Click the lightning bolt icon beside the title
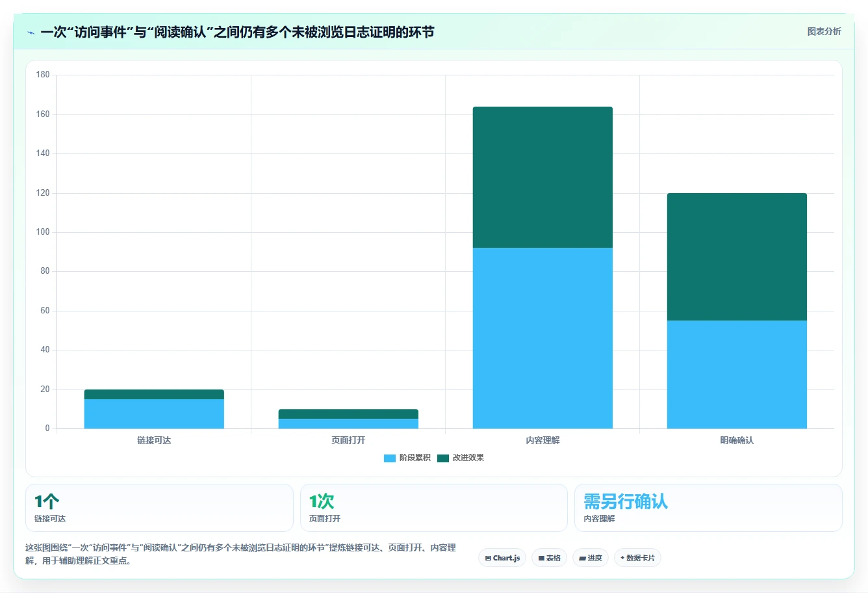This screenshot has width=868, height=593. [x=31, y=33]
